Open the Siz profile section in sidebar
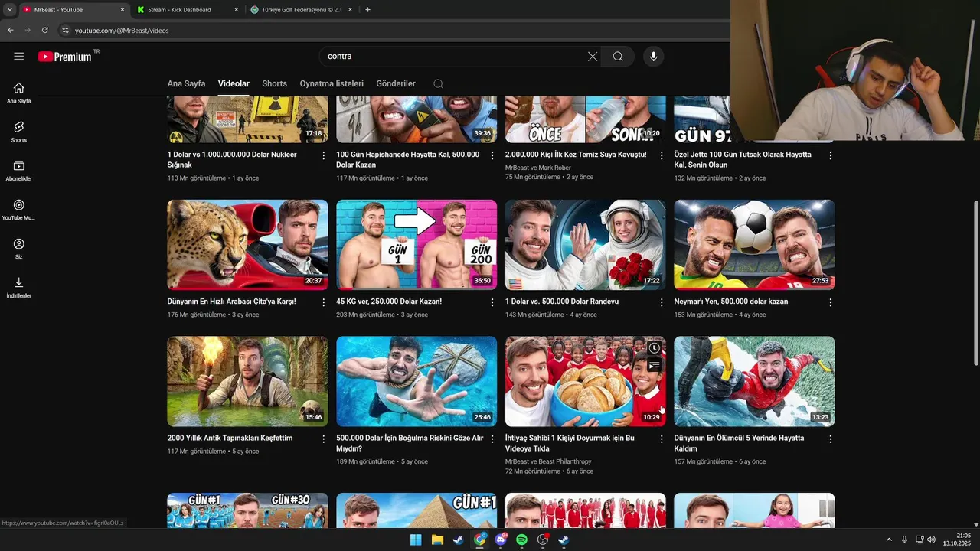Viewport: 980px width, 551px height. 19,249
